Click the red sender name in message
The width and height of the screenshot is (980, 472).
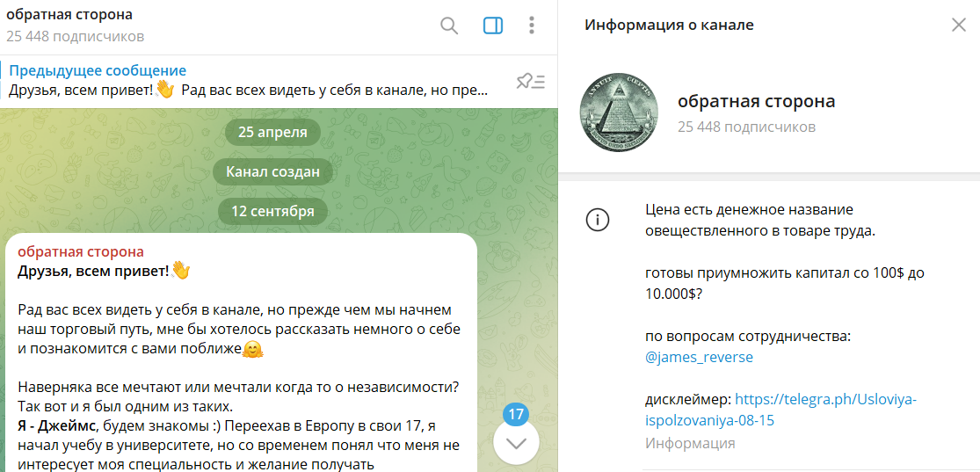[81, 252]
